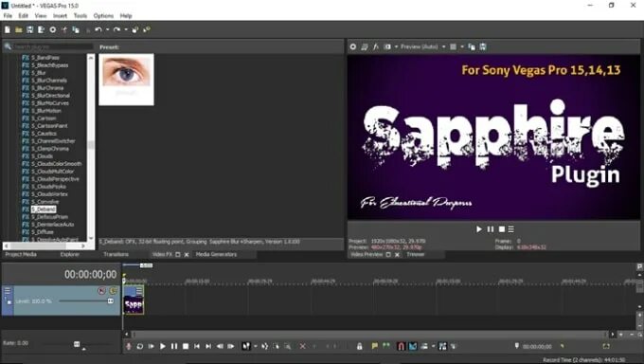Play the video preview

pyautogui.click(x=478, y=229)
